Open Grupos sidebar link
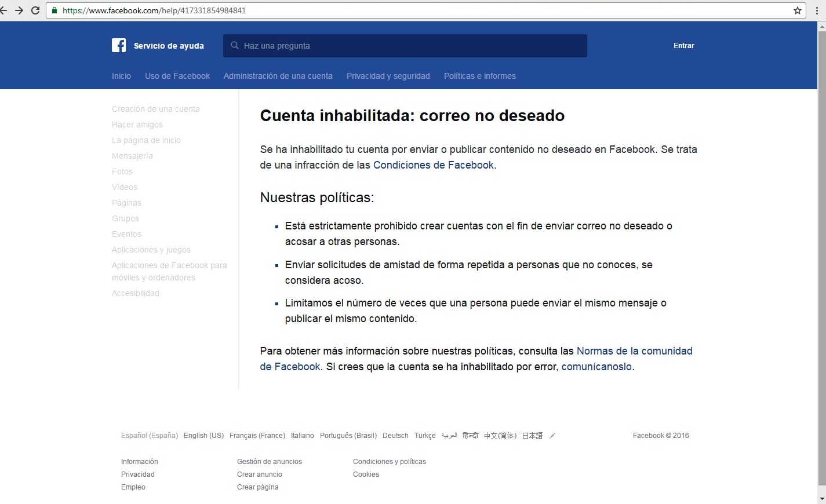Viewport: 826px width, 504px height. (125, 218)
